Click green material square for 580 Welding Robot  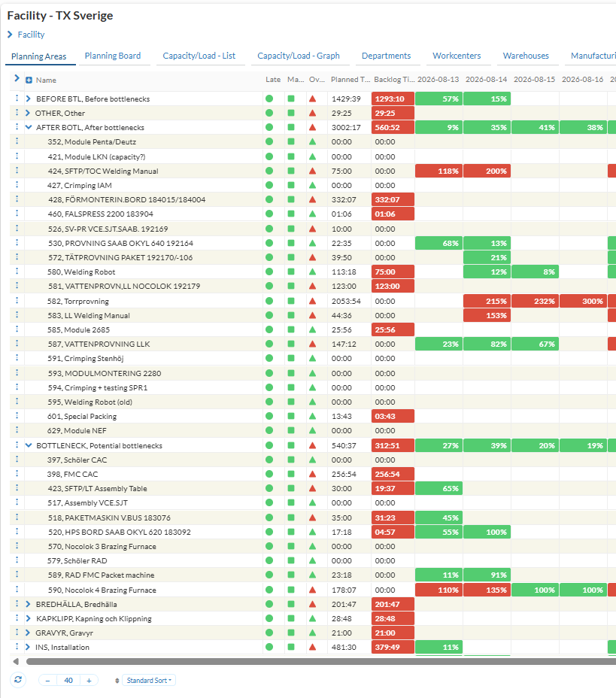(291, 272)
